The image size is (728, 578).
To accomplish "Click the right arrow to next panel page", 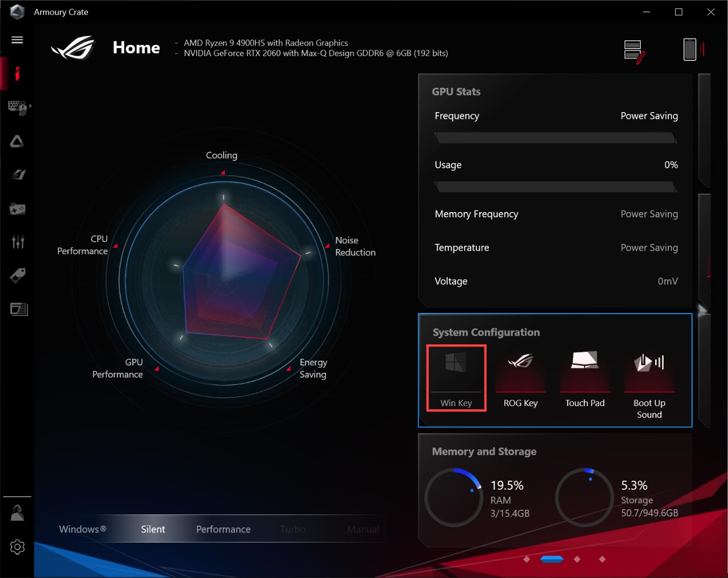I will 702,310.
